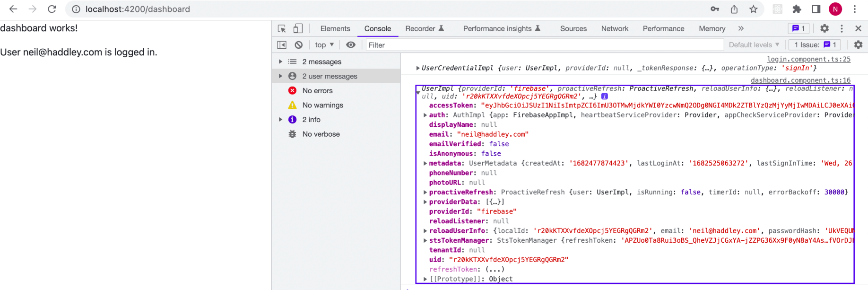Click the eye live expression icon
This screenshot has height=290, width=868.
(350, 45)
